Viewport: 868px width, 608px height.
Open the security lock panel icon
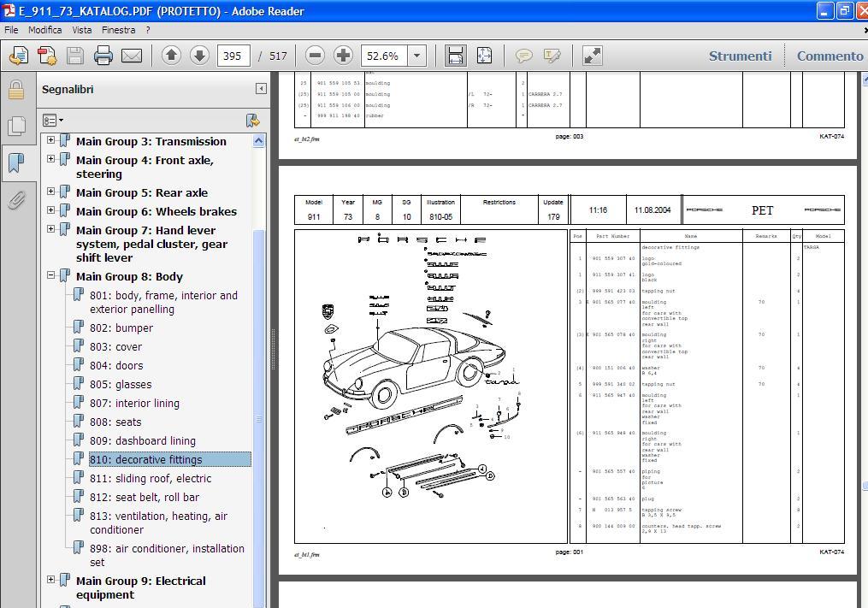(x=16, y=90)
